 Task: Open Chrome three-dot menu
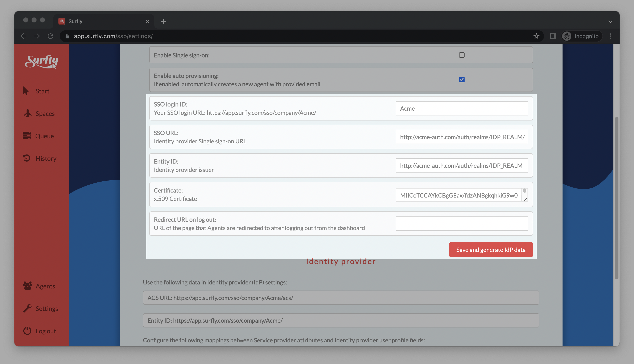point(610,36)
